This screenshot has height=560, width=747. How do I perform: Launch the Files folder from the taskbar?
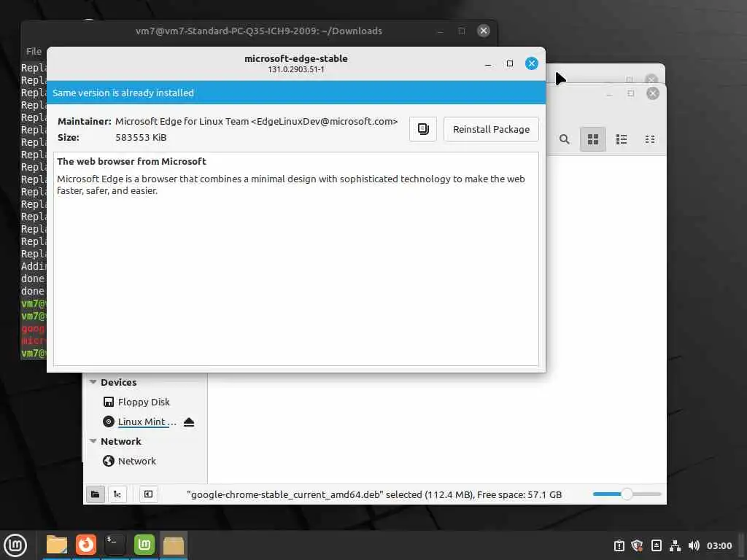(x=57, y=545)
